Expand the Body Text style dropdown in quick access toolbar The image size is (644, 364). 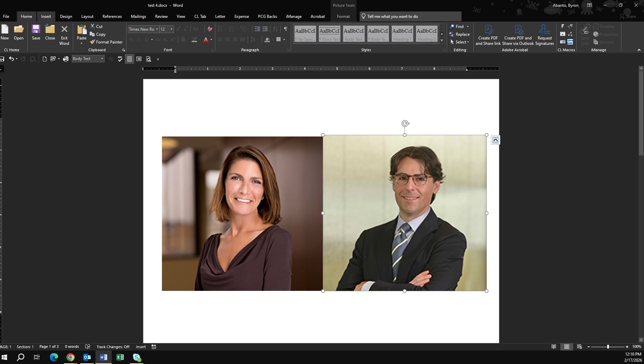pos(102,59)
